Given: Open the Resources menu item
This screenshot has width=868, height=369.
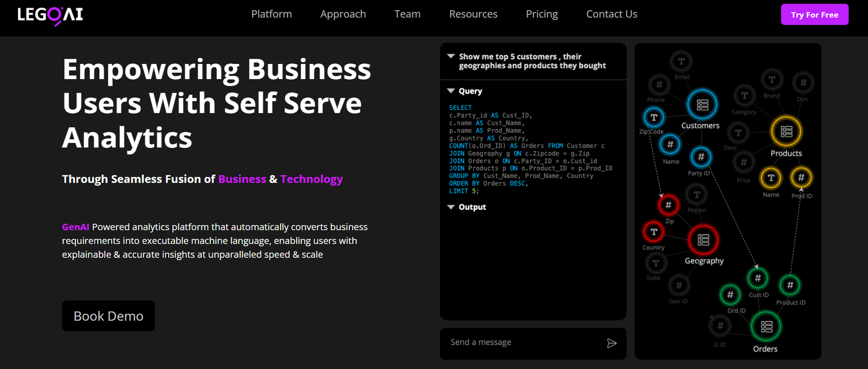Looking at the screenshot, I should (473, 14).
